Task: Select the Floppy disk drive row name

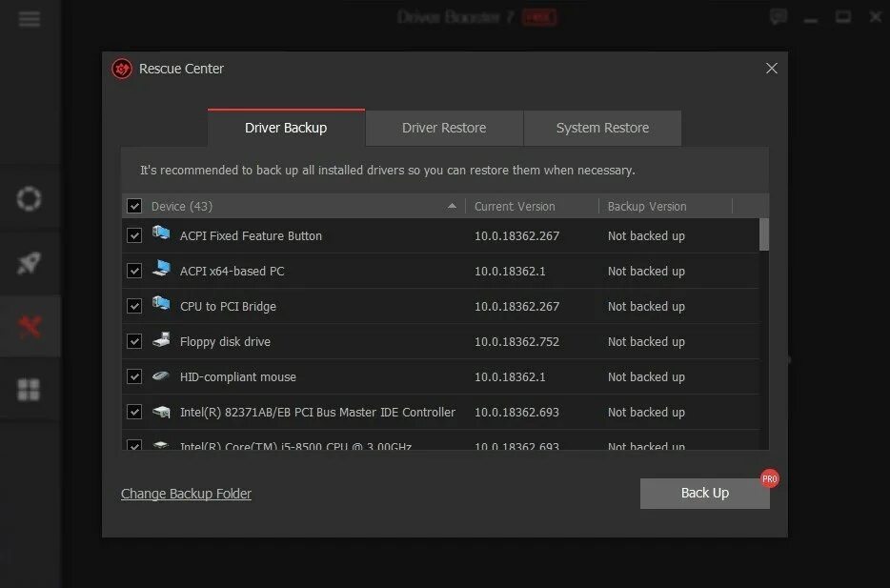Action: 225,342
